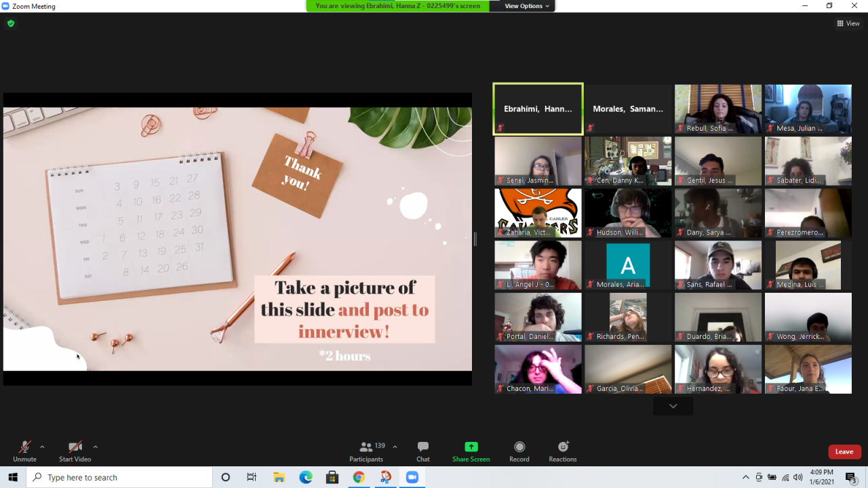The width and height of the screenshot is (868, 488).
Task: Open the Participants panel
Action: coord(366,451)
